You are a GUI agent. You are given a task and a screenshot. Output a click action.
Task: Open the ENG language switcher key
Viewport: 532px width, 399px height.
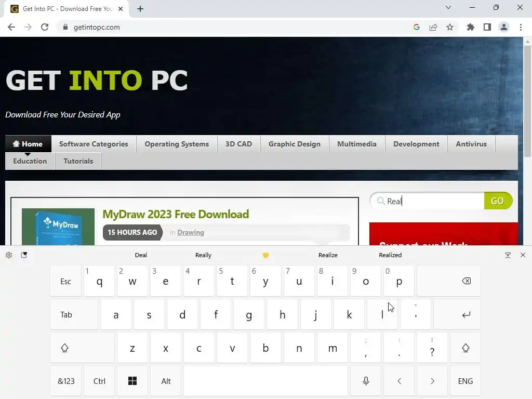pyautogui.click(x=465, y=381)
